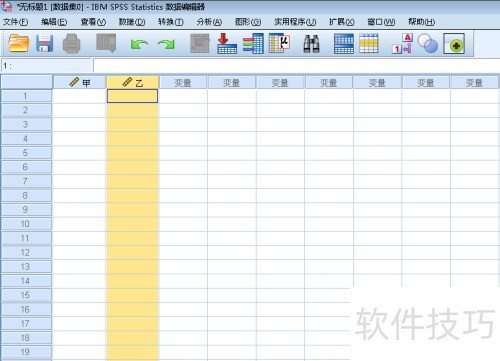Click Go to variable red arrow icon
The image size is (500, 361).
coord(227,43)
